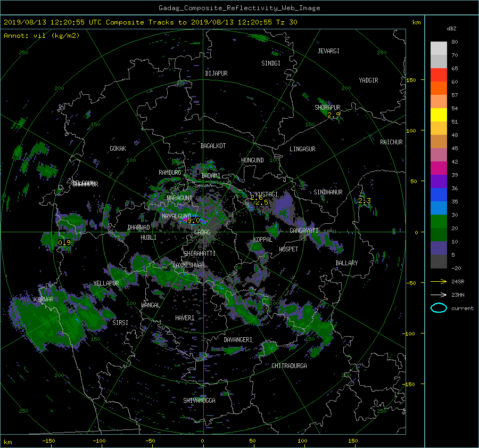Viewport: 479px width, 448px height.
Task: Select the JEVARGI city label
Action: 328,51
